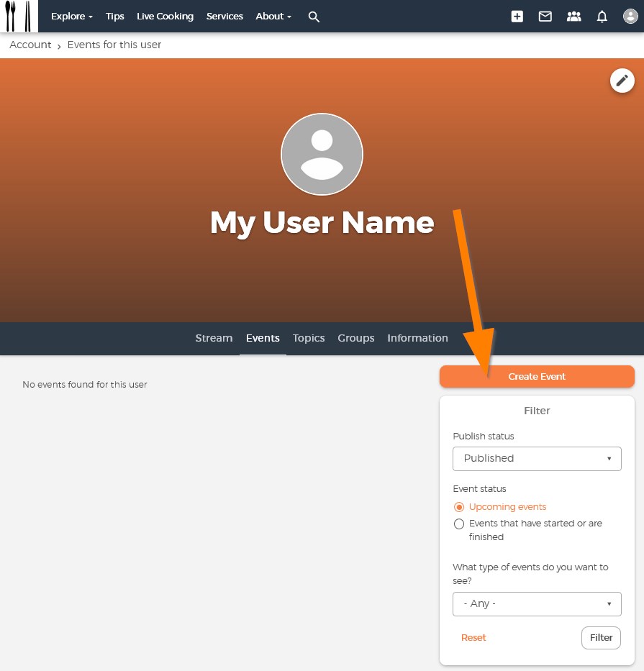
Task: Open the Publish status dropdown
Action: tap(537, 459)
